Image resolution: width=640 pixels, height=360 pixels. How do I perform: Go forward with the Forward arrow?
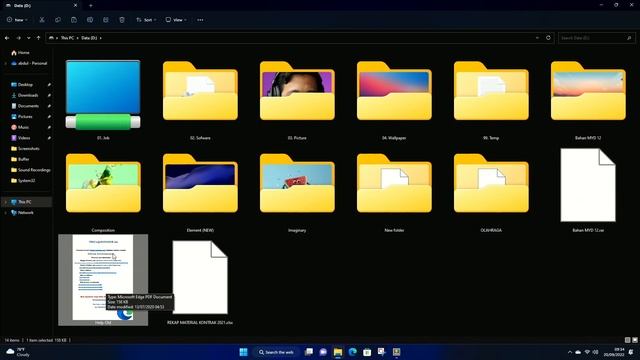tap(18, 38)
